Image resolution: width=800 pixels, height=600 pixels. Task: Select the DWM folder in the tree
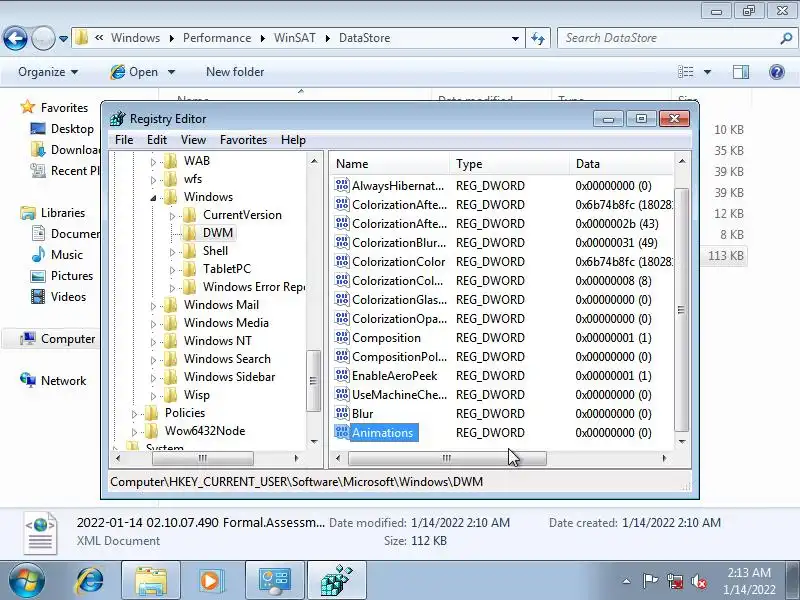tap(218, 233)
